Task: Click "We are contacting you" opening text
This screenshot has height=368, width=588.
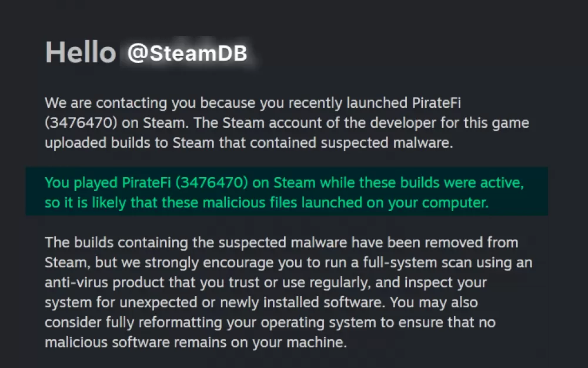Action: click(x=106, y=103)
